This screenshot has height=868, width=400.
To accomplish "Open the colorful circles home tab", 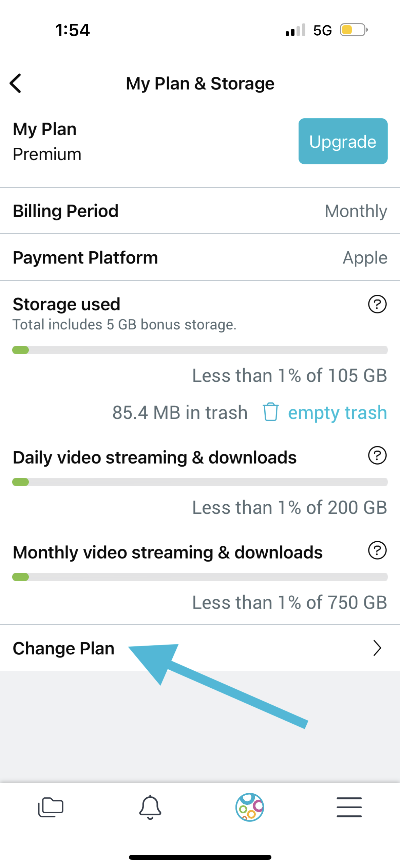I will click(x=250, y=807).
